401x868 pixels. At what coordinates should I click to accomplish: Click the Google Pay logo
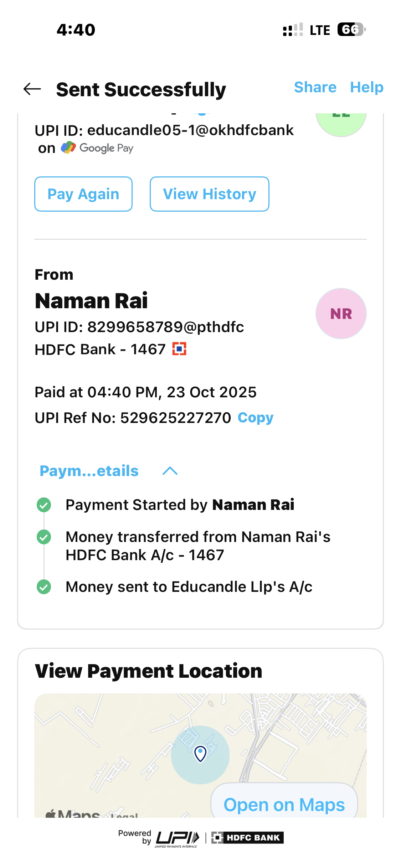point(97,148)
